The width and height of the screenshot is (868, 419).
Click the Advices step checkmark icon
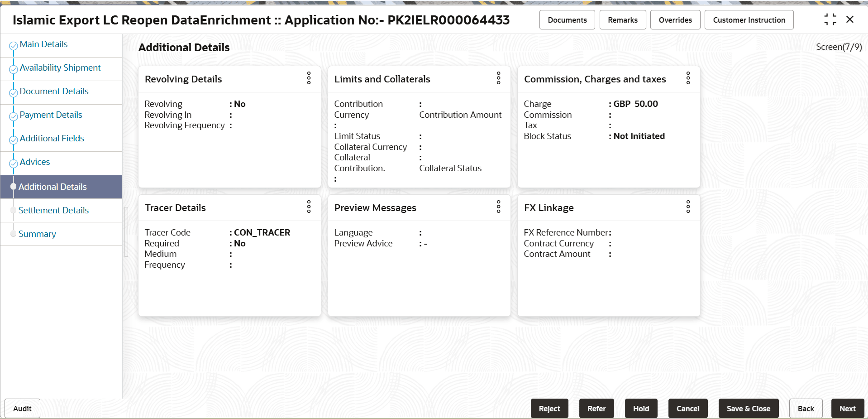click(14, 164)
